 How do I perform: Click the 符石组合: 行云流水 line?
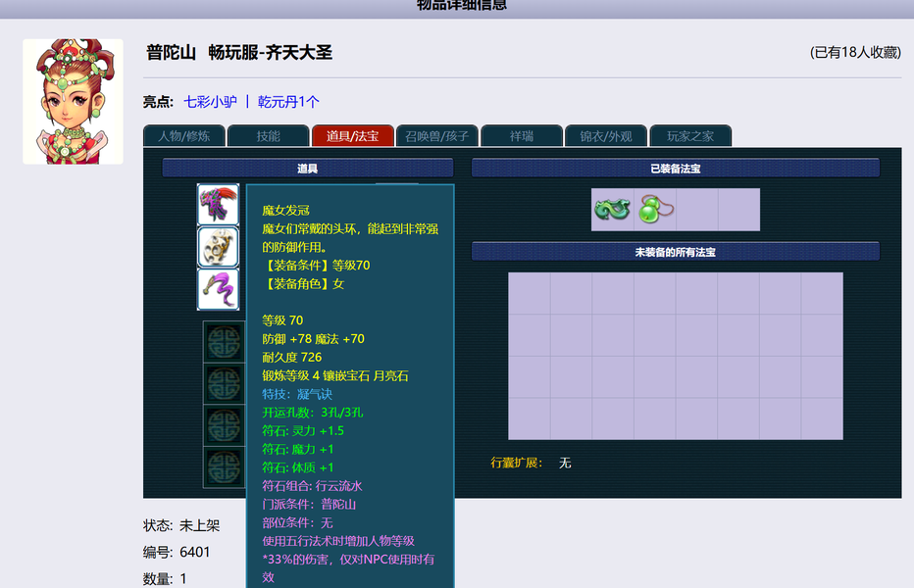tap(313, 486)
